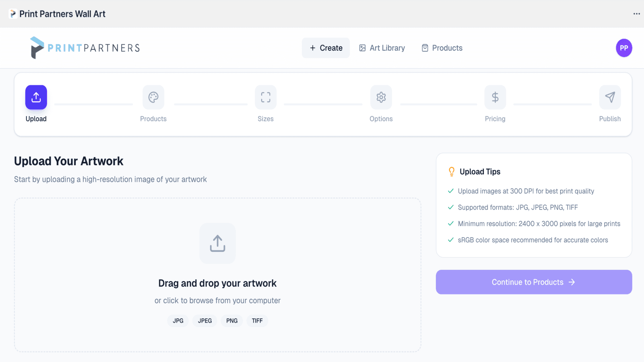Open Products in top navigation

click(442, 48)
